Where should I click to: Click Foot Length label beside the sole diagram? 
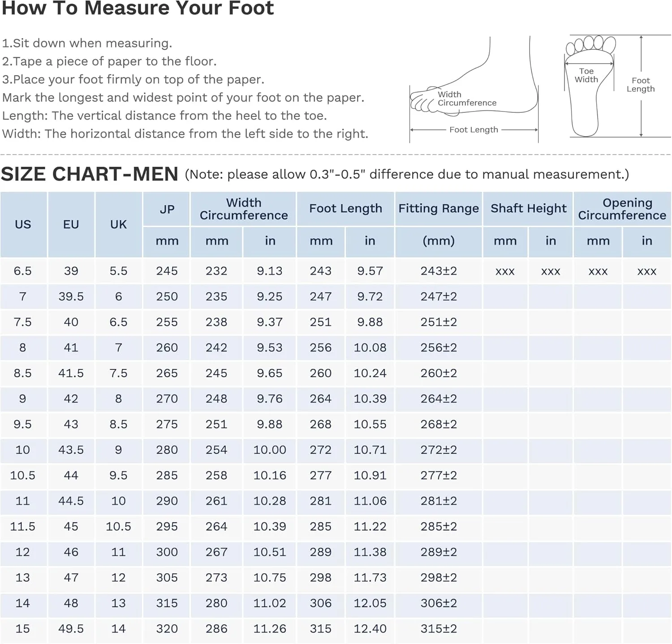(641, 85)
